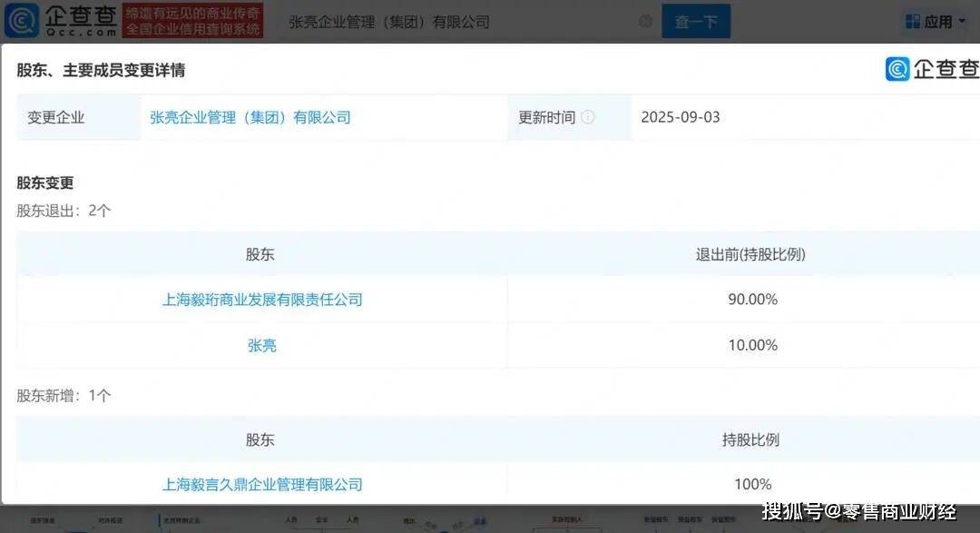Click the 股东新增：1个 label
980x533 pixels.
(64, 395)
